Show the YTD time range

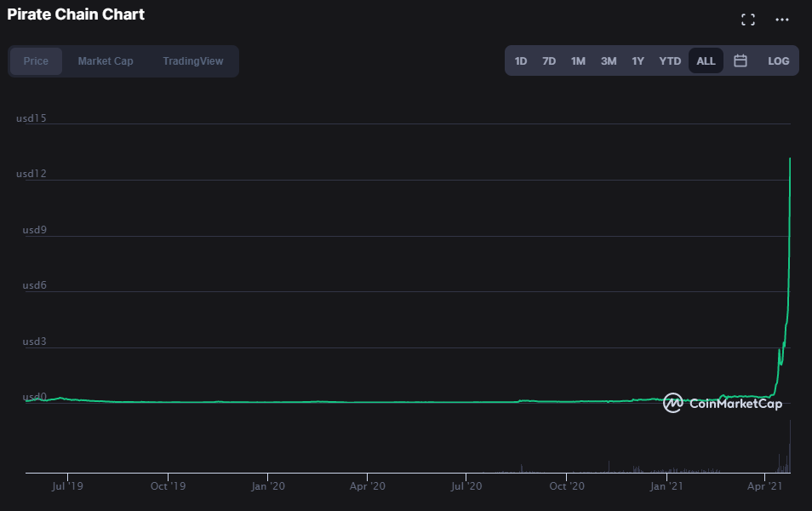click(x=670, y=61)
